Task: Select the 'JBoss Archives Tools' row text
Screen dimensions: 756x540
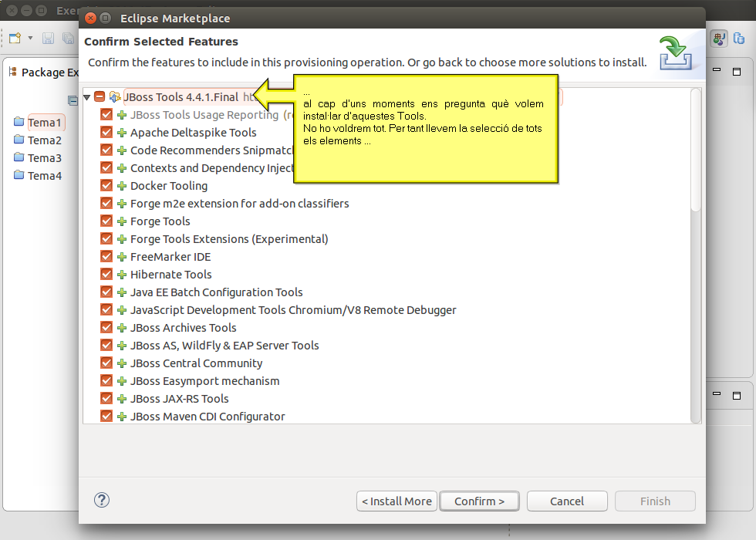Action: tap(184, 328)
